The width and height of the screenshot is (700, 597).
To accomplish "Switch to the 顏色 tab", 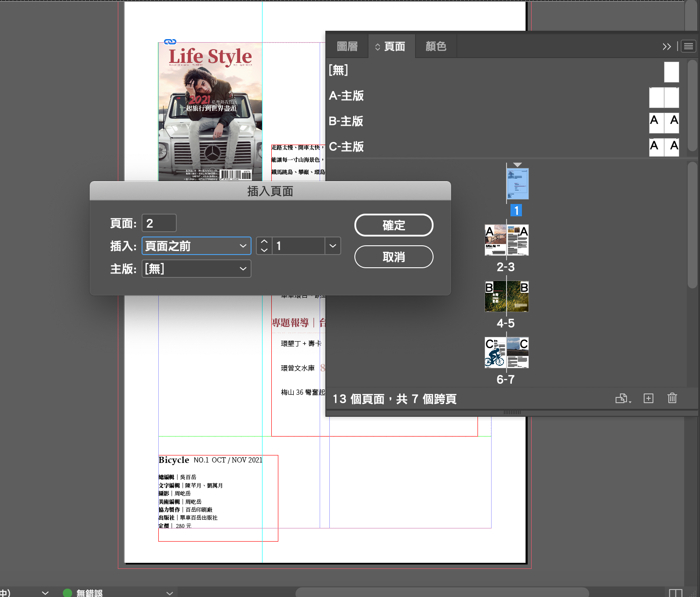I will click(436, 47).
